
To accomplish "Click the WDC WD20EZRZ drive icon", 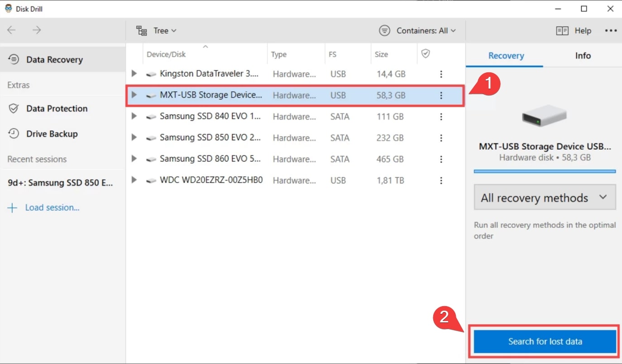I will [x=151, y=180].
